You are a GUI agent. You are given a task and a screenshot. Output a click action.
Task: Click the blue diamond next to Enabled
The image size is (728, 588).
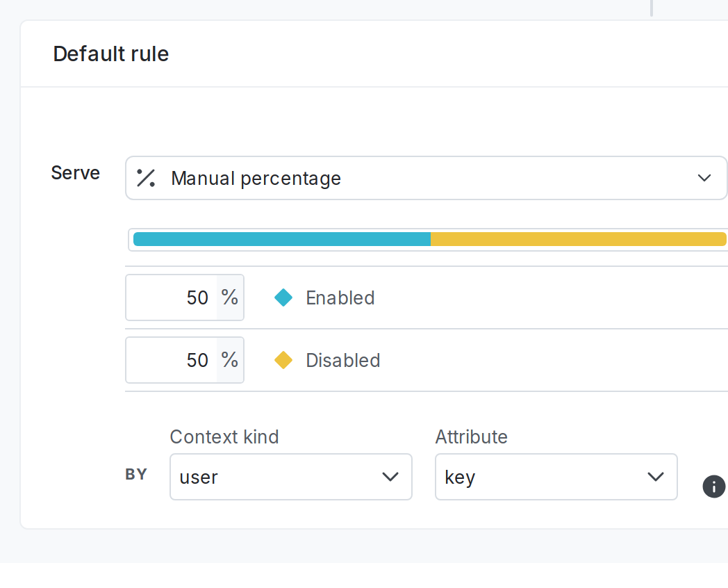pyautogui.click(x=283, y=297)
